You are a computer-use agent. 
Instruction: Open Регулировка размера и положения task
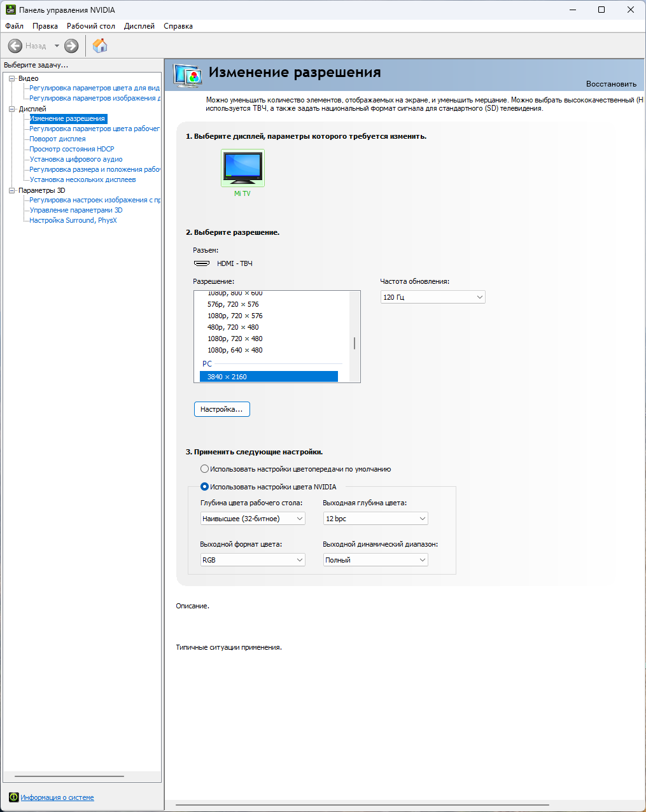pos(95,169)
